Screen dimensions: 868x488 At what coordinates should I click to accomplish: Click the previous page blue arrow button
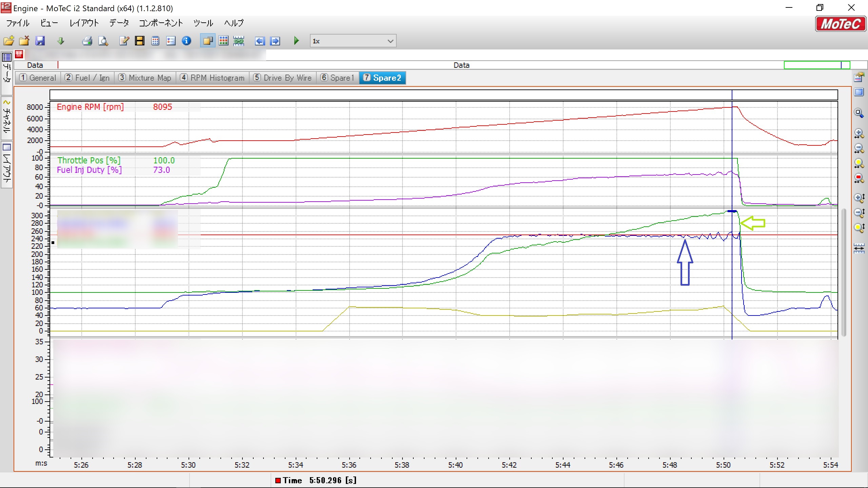point(260,41)
